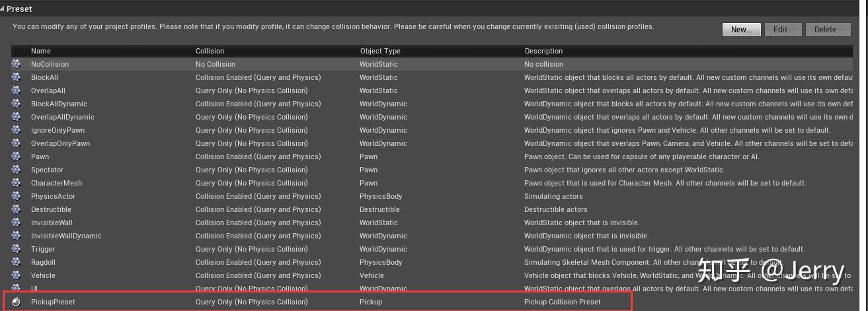The image size is (868, 311).
Task: Select the CharacterMesh preset name
Action: 56,183
